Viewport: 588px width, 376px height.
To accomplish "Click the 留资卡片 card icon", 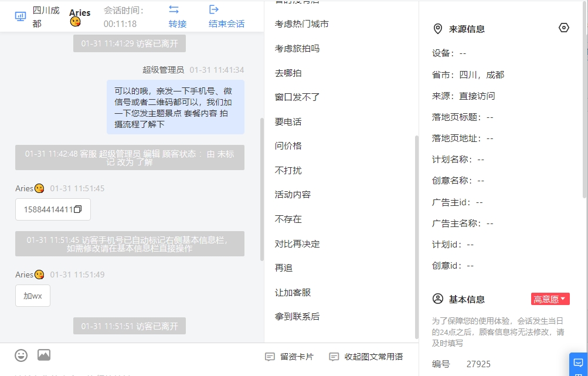I will 270,357.
